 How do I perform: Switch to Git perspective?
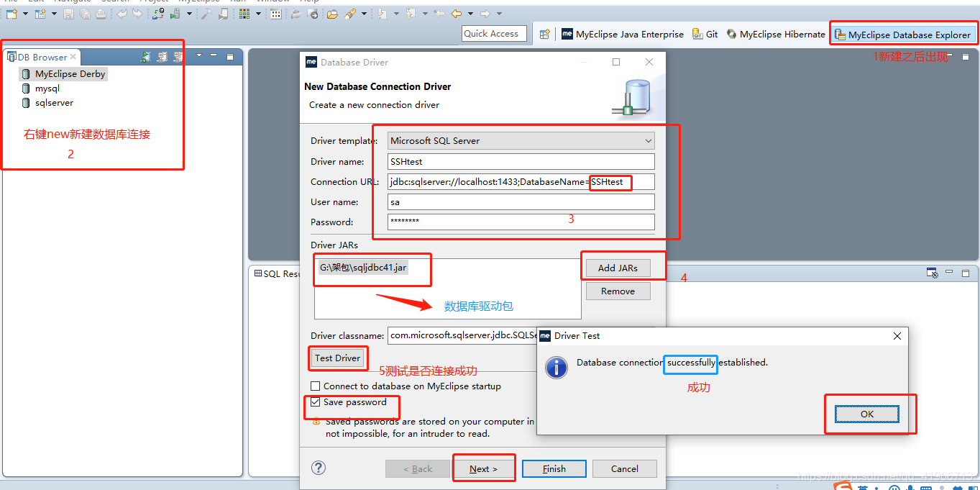705,34
